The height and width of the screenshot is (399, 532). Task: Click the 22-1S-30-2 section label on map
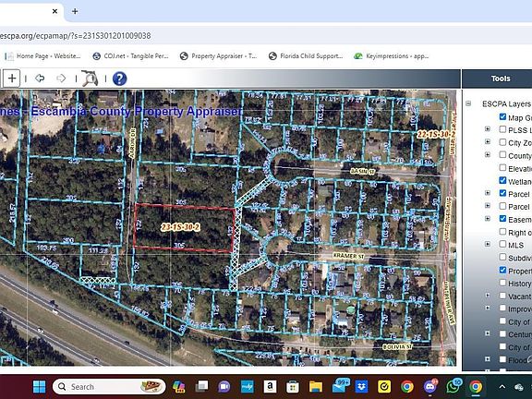point(436,135)
